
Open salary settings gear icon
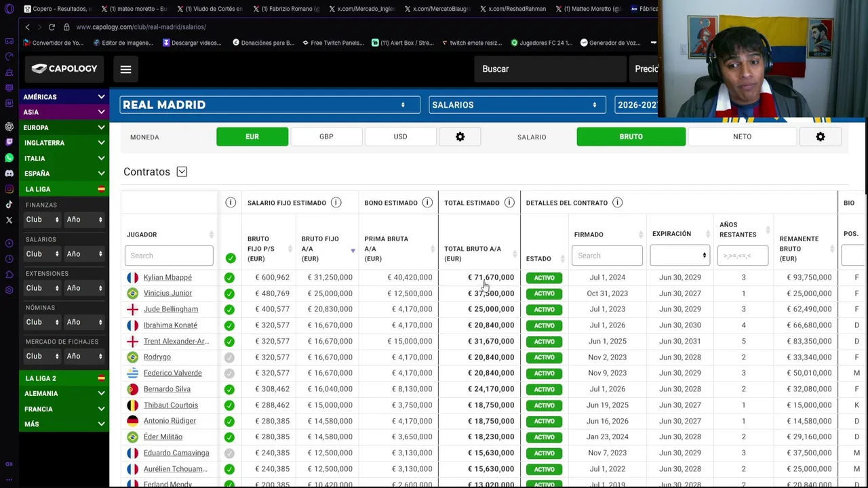pyautogui.click(x=820, y=137)
